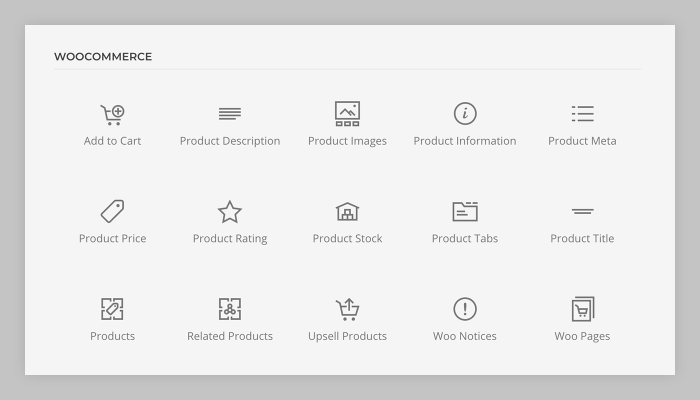Click the Upsell Products cart icon
Viewport: 700px width, 400px height.
(347, 309)
